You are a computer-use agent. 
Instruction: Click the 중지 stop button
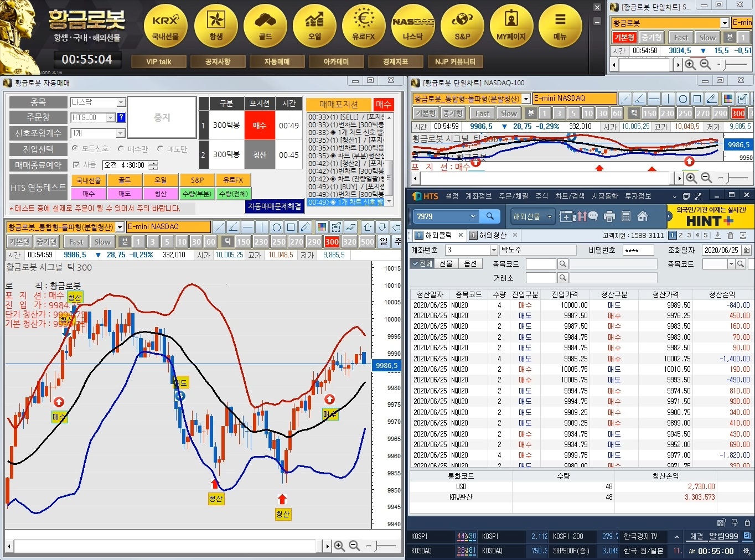point(162,117)
